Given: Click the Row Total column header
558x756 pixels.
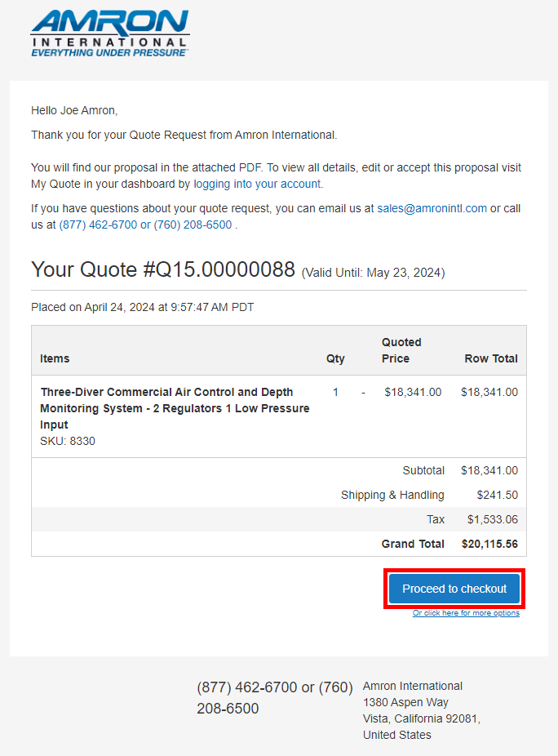Looking at the screenshot, I should [491, 358].
